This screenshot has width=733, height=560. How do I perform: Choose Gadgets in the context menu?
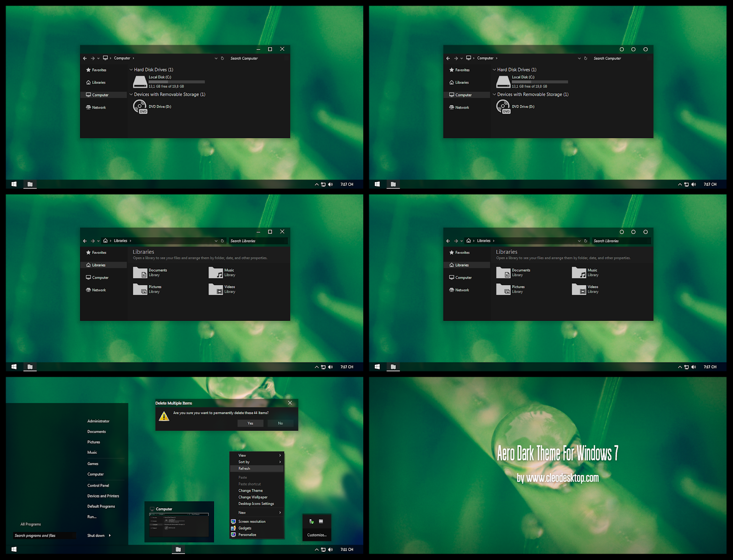(x=257, y=528)
